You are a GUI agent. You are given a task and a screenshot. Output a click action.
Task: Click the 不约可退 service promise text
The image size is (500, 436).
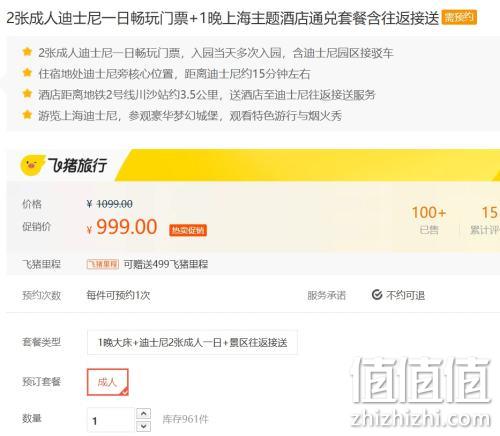[x=405, y=295]
